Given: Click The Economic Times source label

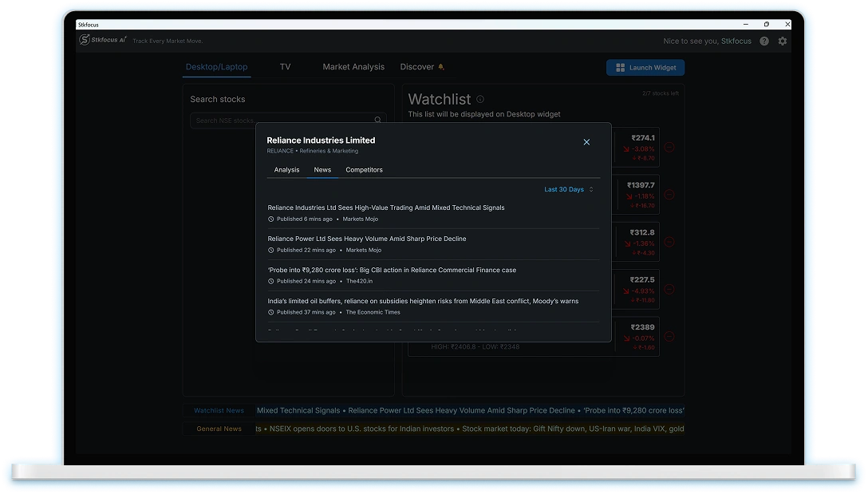Looking at the screenshot, I should coord(373,312).
